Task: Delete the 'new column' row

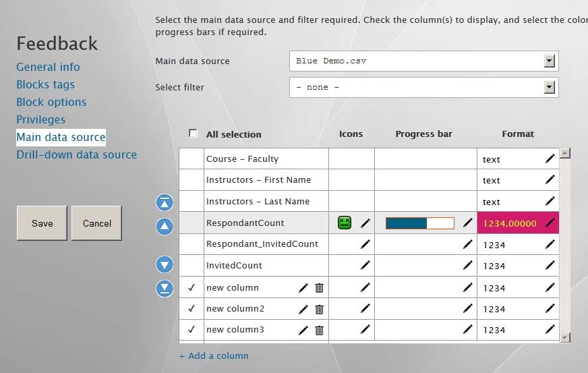Action: click(x=319, y=288)
